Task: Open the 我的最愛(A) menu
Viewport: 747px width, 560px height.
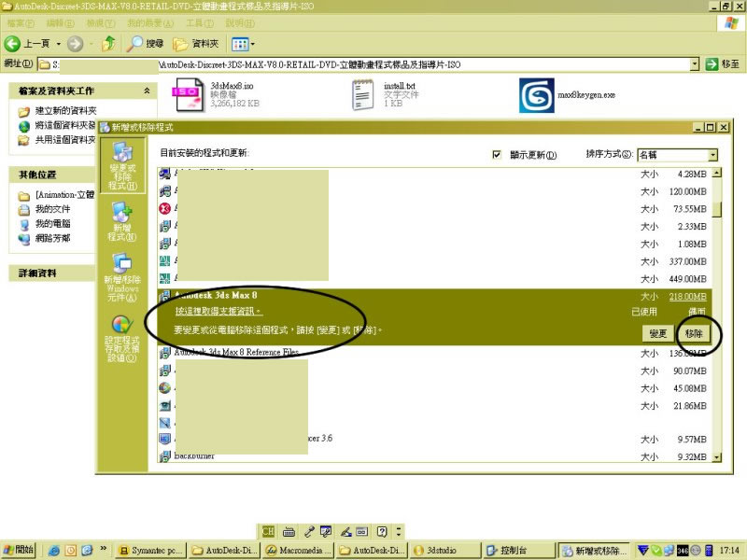Action: [150, 22]
